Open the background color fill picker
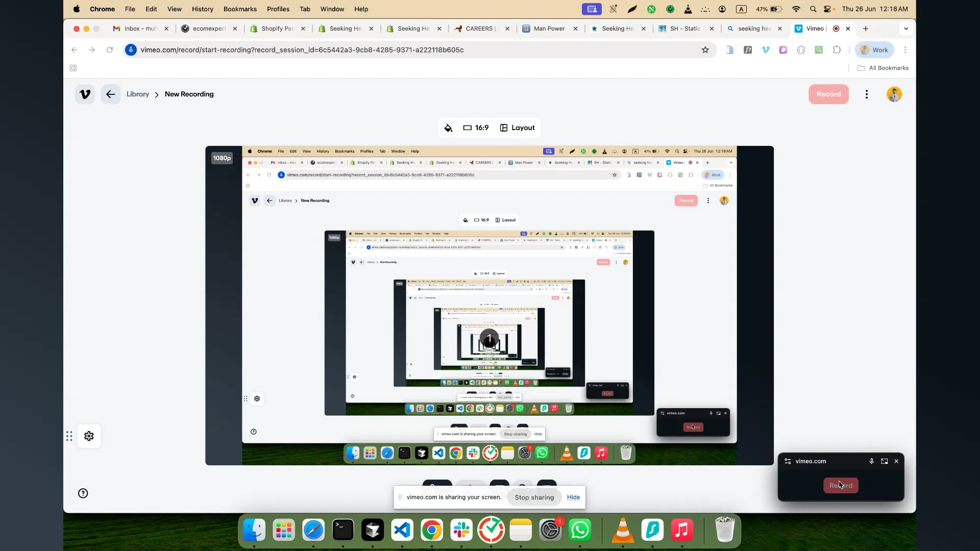The width and height of the screenshot is (980, 551). tap(448, 128)
